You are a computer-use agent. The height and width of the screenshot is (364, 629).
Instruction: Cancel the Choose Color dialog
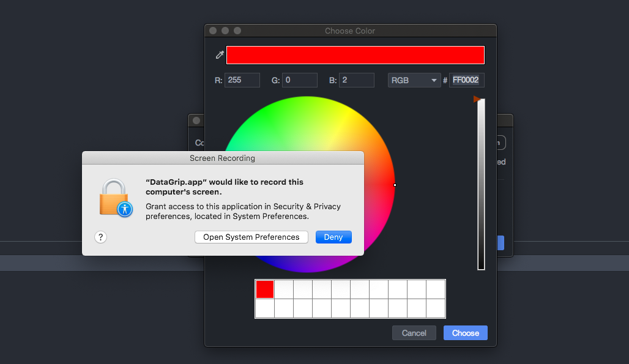point(414,333)
